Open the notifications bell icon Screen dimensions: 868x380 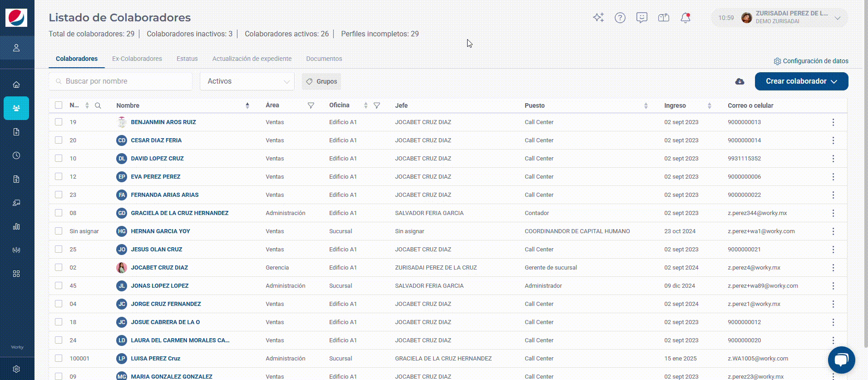click(686, 18)
